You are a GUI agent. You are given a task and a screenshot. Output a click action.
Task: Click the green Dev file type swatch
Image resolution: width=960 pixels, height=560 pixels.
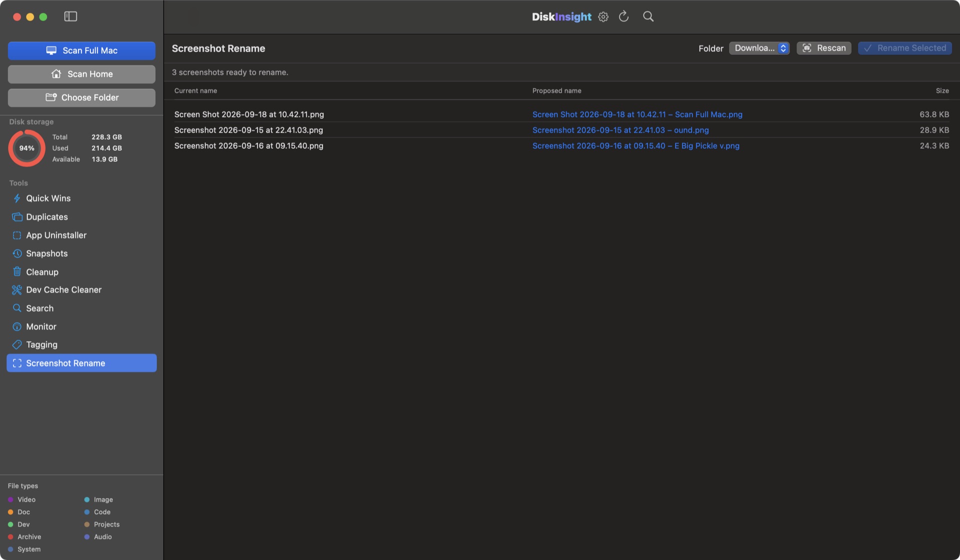[x=10, y=524]
